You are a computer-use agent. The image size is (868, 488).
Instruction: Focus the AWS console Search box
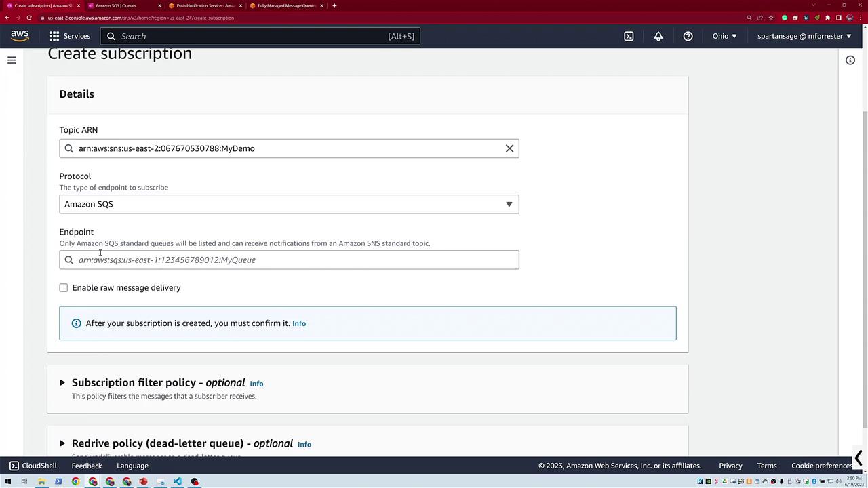point(260,36)
